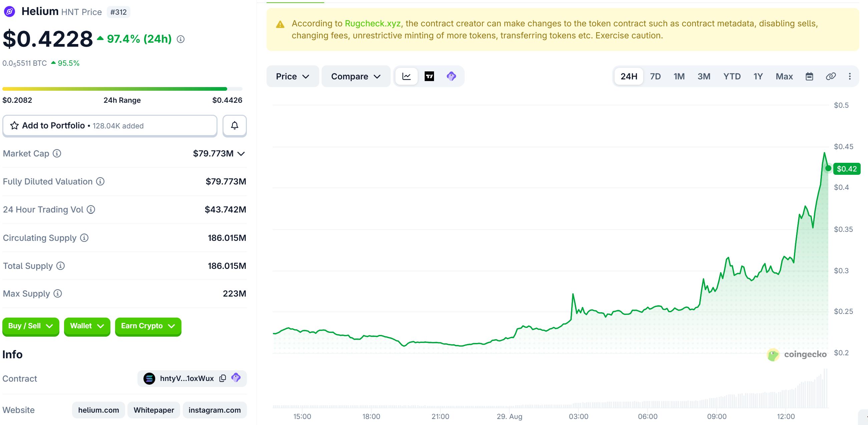Select the 24H chart range tab
This screenshot has height=425, width=868.
[629, 76]
